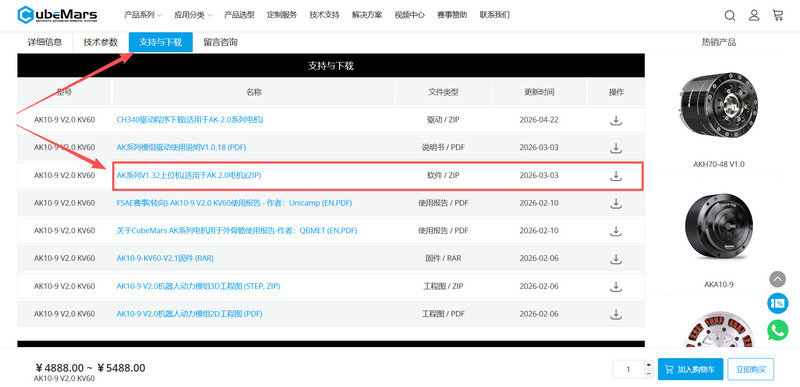Open AK系列模组驱动使用说明V1.0.18 link
800x387 pixels.
181,147
